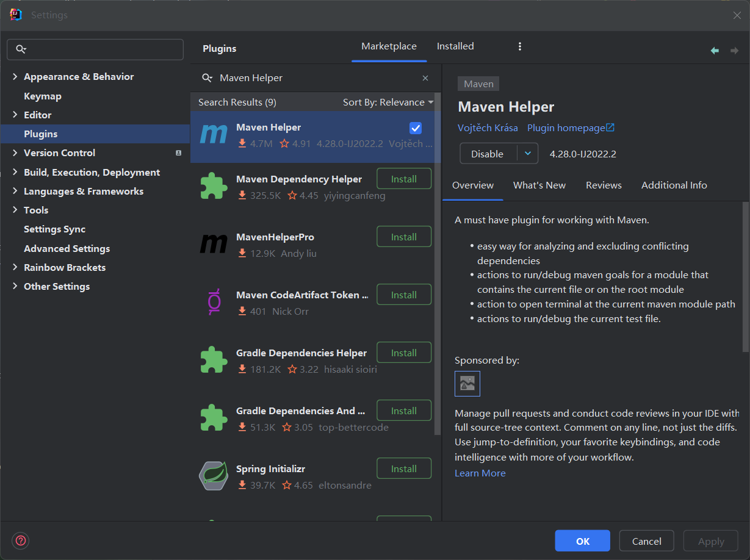Click the sponsor image thumbnail

tap(467, 384)
